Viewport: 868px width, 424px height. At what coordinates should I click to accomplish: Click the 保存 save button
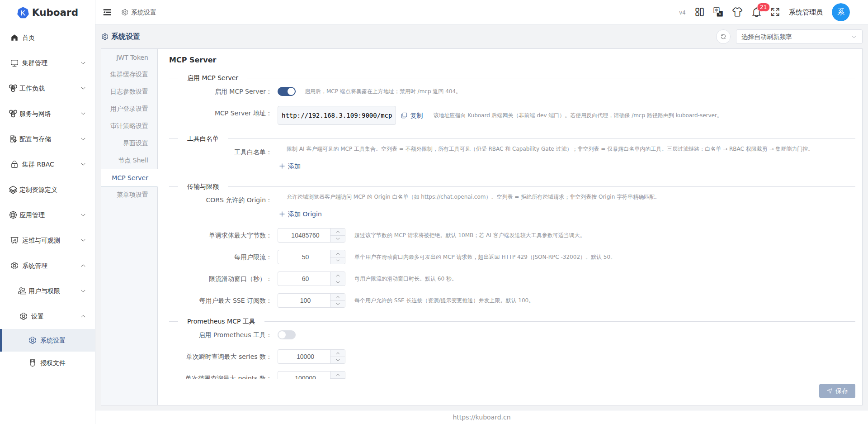(837, 391)
